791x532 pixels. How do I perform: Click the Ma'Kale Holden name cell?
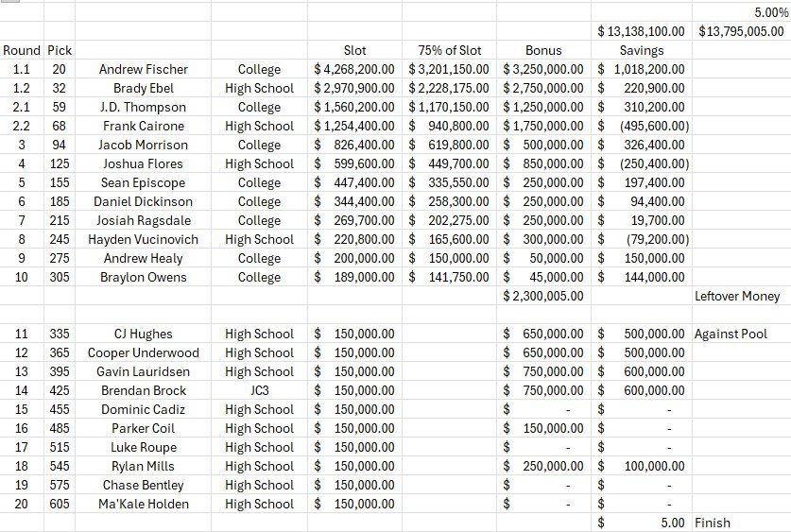tap(143, 504)
